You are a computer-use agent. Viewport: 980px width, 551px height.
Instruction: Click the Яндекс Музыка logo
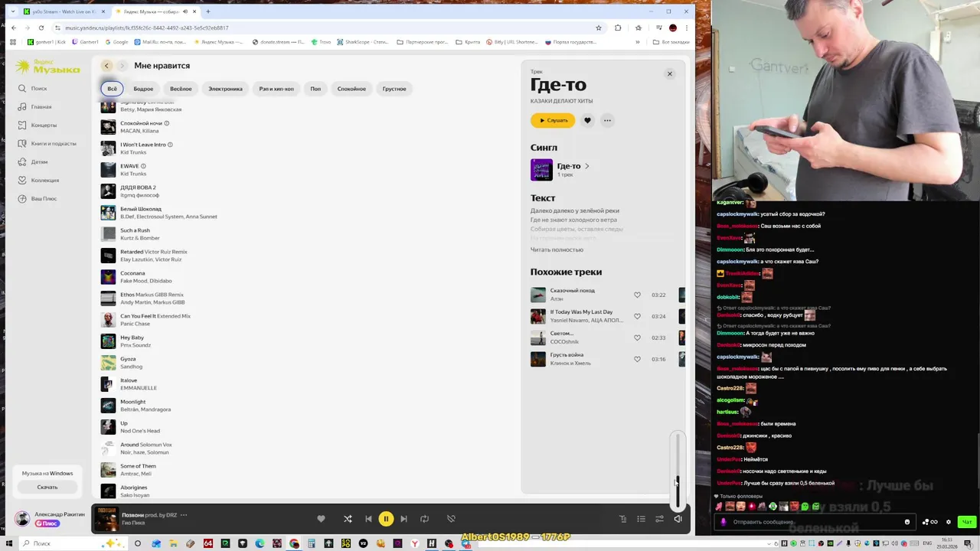[47, 67]
